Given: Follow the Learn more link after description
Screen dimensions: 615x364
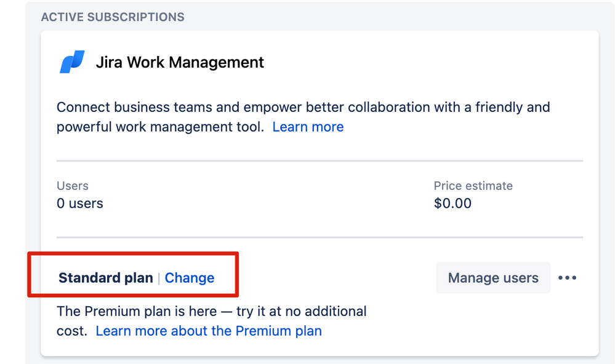Looking at the screenshot, I should (x=308, y=127).
